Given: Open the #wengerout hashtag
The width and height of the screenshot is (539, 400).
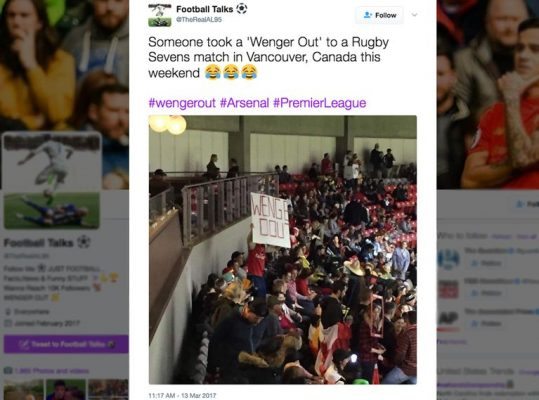Looking at the screenshot, I should coord(182,103).
